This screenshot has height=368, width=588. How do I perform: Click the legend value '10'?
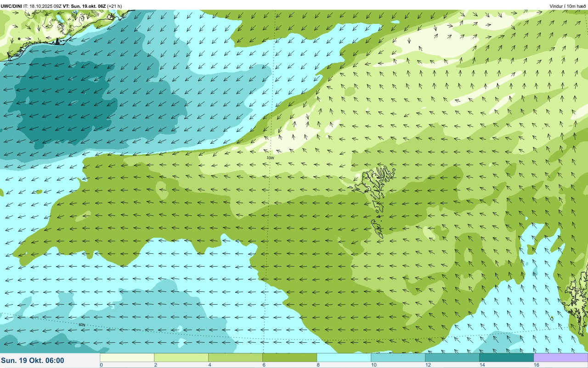pos(373,365)
